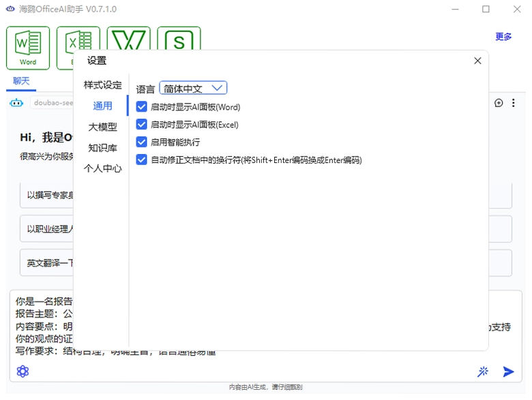The image size is (532, 400).
Task: Click the 更多 link
Action: 503,36
